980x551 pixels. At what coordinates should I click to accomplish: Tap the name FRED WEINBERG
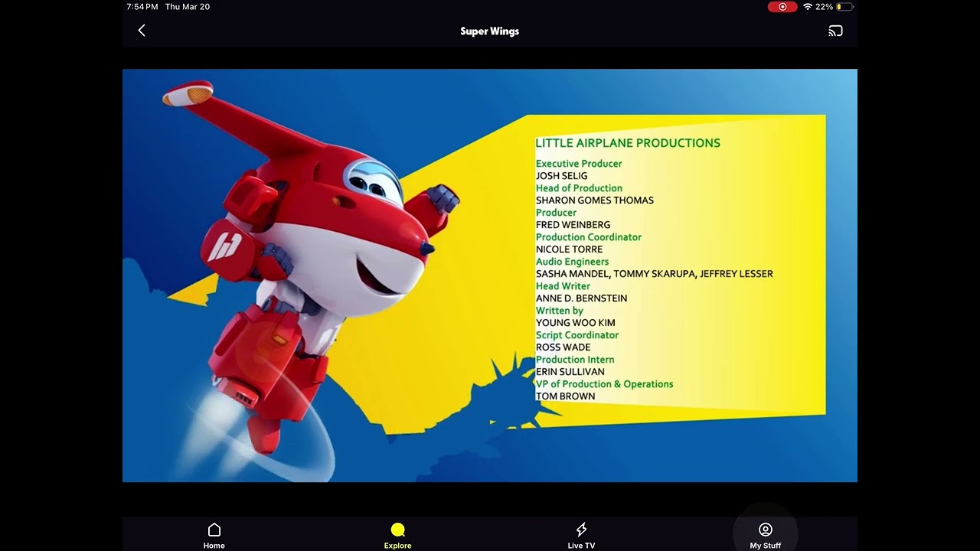pos(573,225)
